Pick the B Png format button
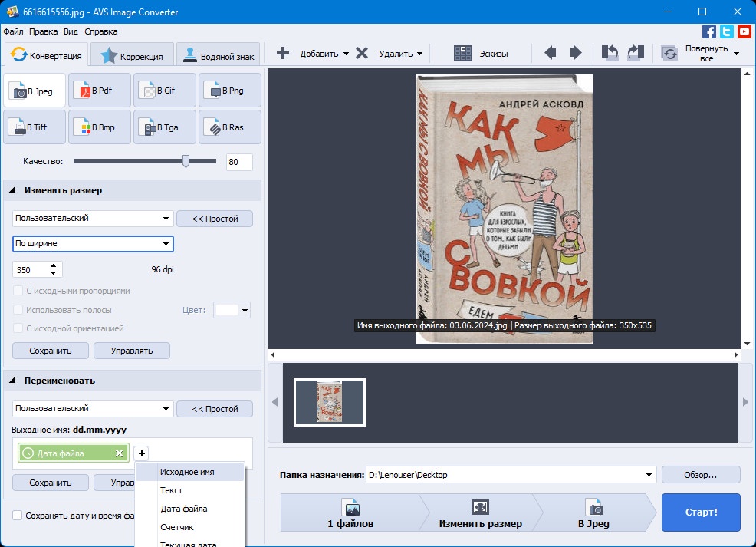 coord(229,91)
